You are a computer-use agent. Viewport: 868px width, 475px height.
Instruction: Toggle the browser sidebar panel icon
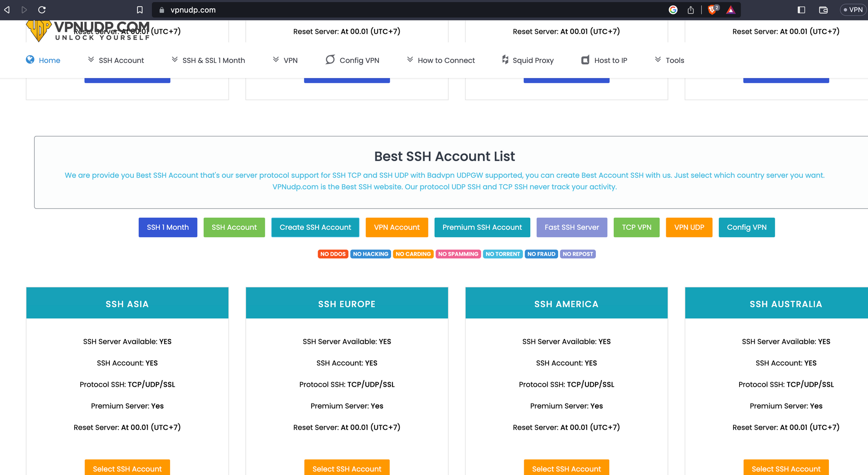pos(801,10)
